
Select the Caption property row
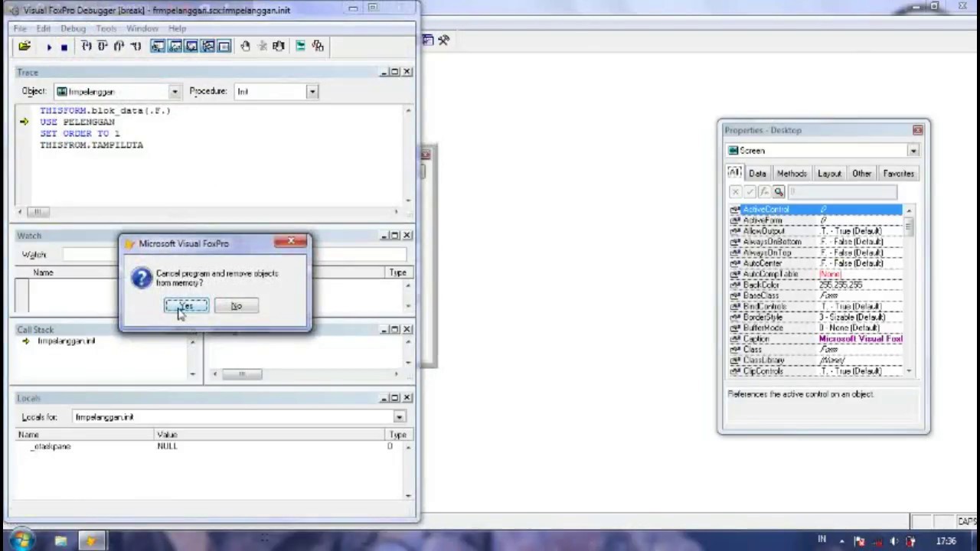pyautogui.click(x=816, y=338)
